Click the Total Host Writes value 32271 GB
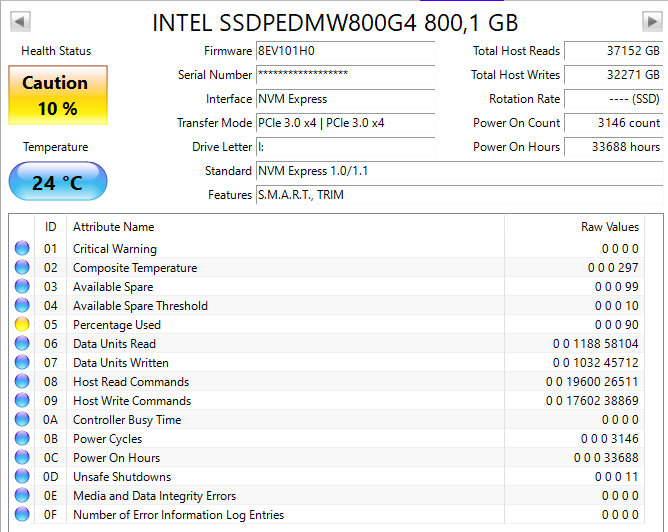This screenshot has height=532, width=668. 613,75
